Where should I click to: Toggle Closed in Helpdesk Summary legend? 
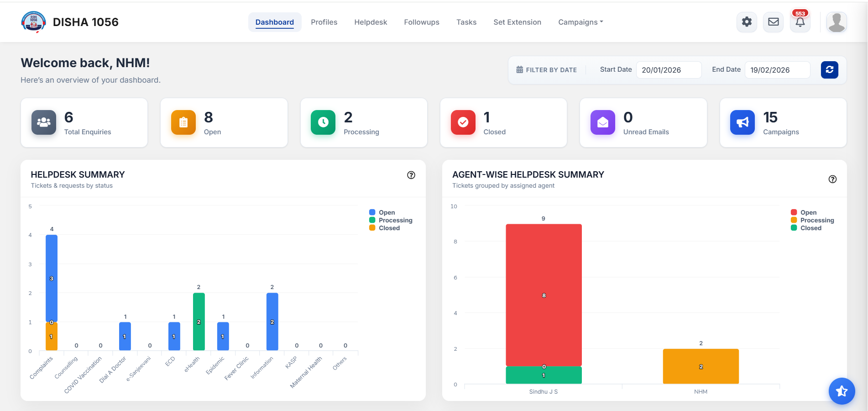point(386,227)
